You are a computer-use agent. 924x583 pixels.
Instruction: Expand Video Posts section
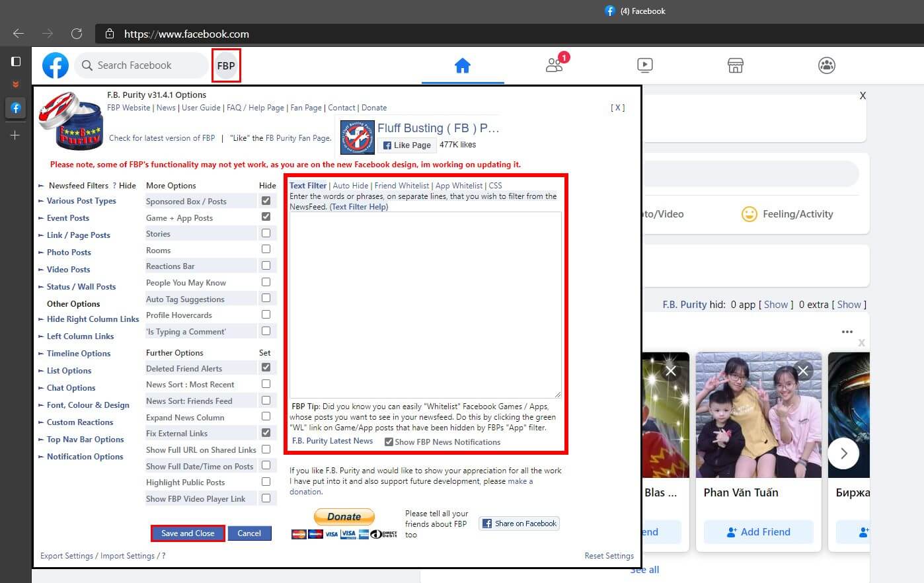point(68,270)
